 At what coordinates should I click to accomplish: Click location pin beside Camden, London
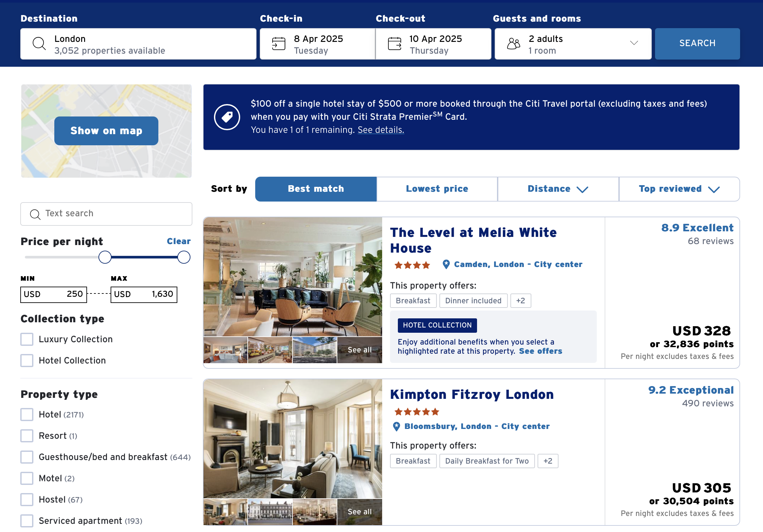pos(446,264)
